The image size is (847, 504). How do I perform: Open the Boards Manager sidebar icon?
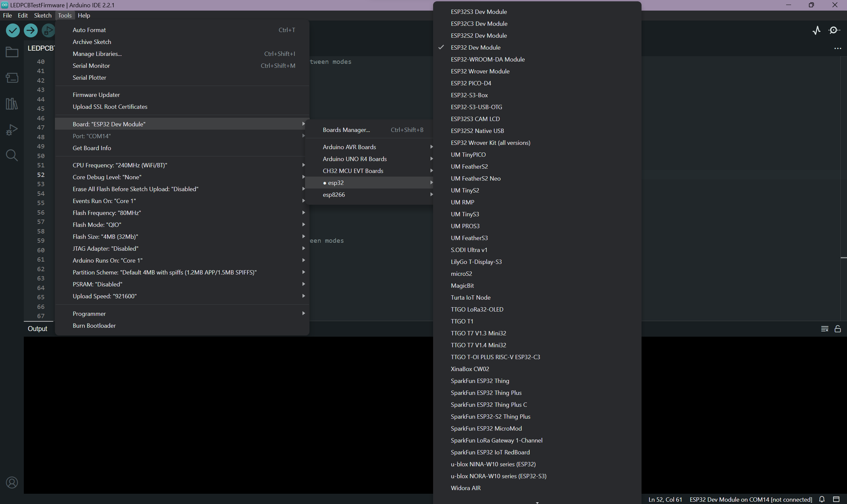(12, 78)
